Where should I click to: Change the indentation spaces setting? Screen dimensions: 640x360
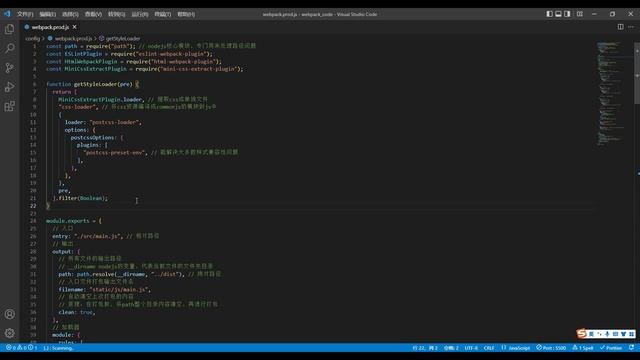pos(451,348)
